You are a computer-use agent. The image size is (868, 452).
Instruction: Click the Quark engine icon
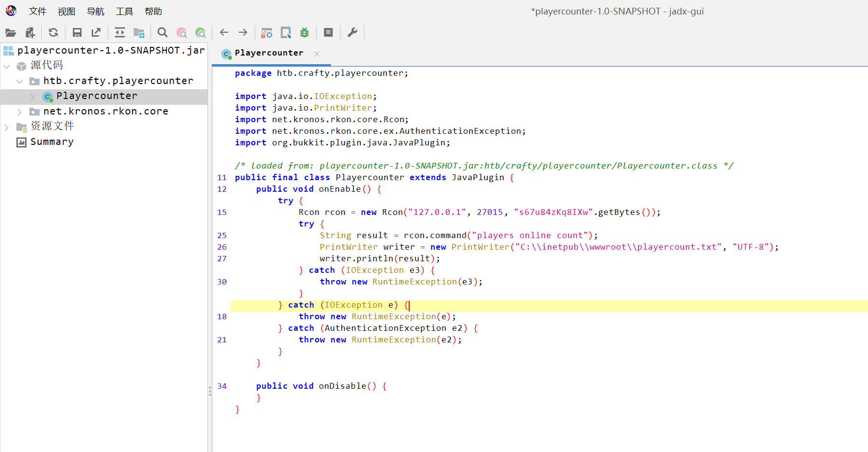click(286, 32)
